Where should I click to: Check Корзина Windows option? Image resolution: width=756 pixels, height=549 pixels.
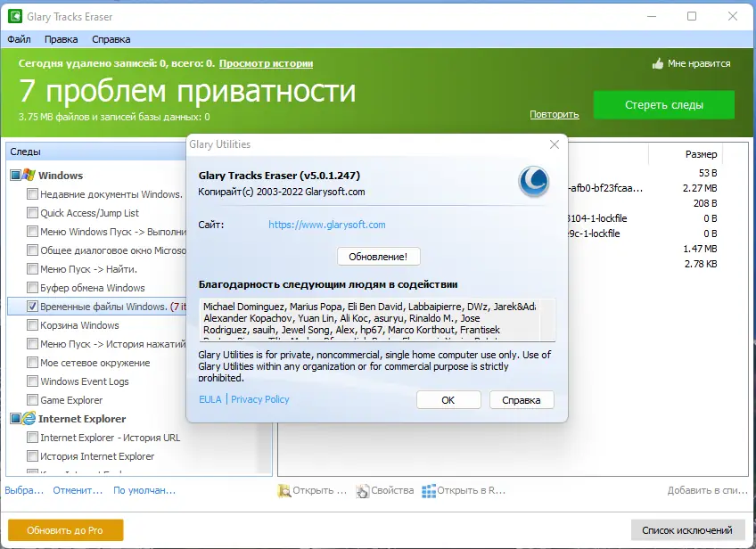point(32,325)
